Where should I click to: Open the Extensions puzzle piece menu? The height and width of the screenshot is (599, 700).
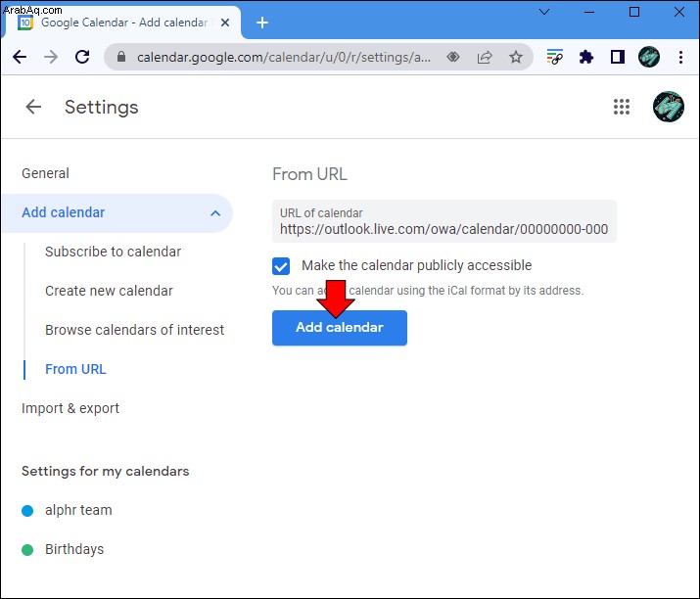[585, 57]
